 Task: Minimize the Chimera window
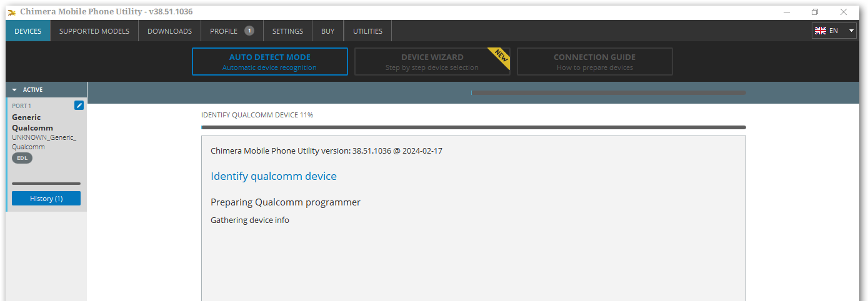tap(787, 12)
